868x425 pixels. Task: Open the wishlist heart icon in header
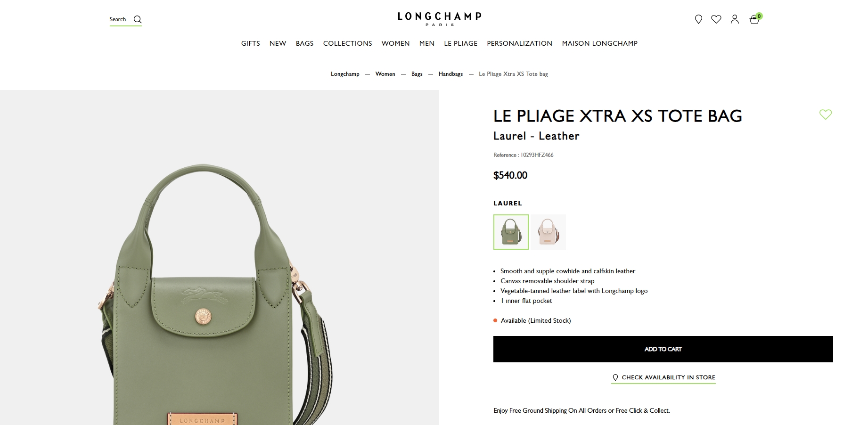pos(716,19)
